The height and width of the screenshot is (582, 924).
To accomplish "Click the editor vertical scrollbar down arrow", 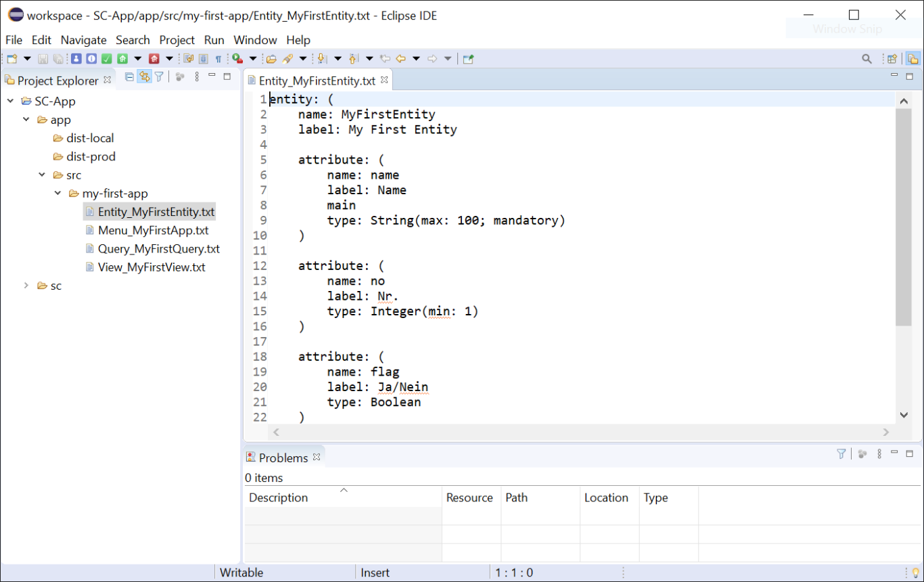I will point(904,415).
